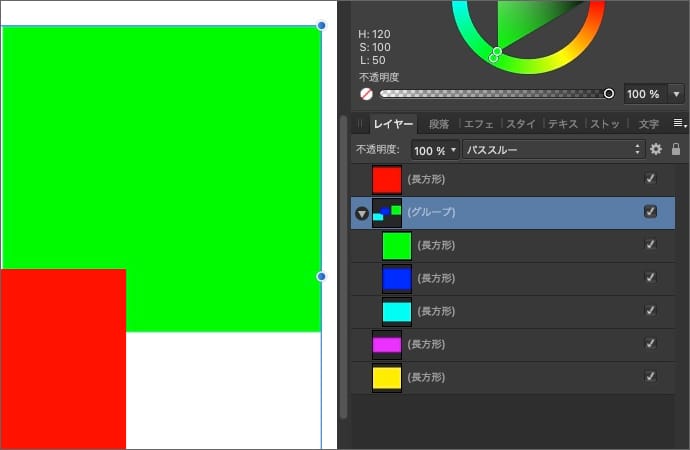Switch to the 文字 tab
The image size is (690, 450).
point(648,125)
